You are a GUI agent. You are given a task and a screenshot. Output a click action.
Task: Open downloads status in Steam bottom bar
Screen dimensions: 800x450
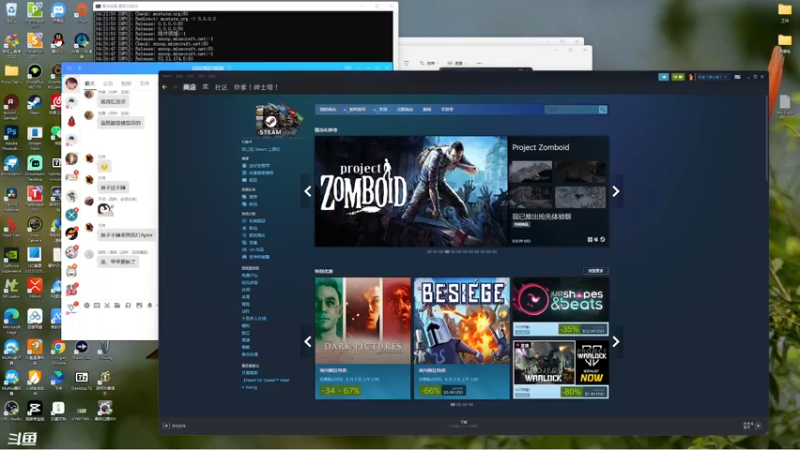(463, 424)
